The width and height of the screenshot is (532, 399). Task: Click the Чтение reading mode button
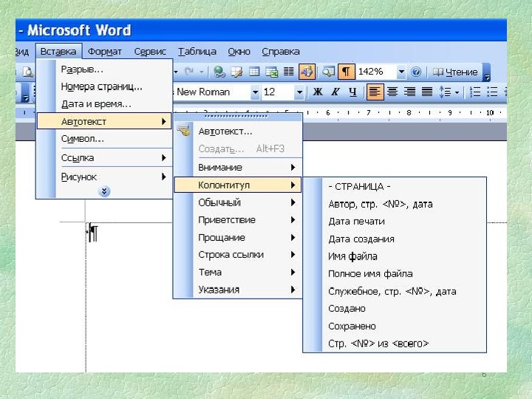point(456,72)
